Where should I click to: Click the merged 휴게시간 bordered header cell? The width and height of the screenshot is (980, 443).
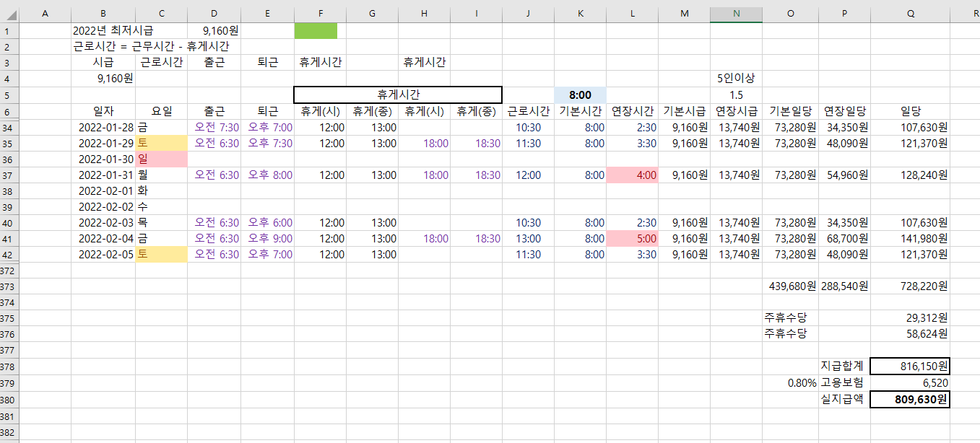[398, 95]
